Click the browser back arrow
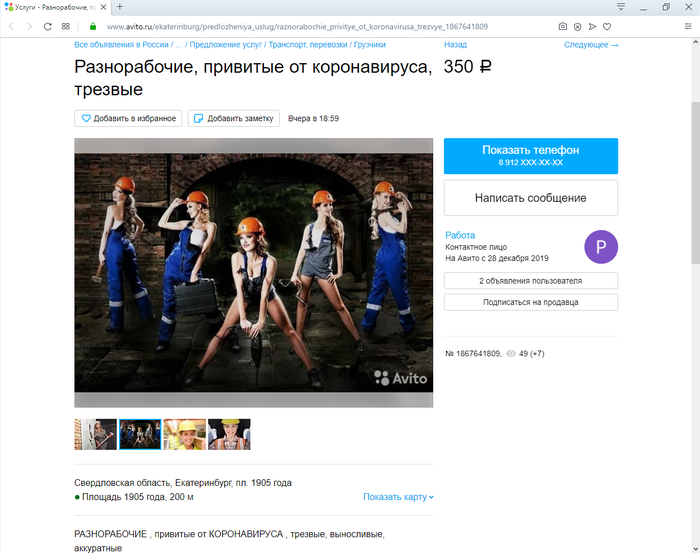This screenshot has height=553, width=700. pos(11,26)
